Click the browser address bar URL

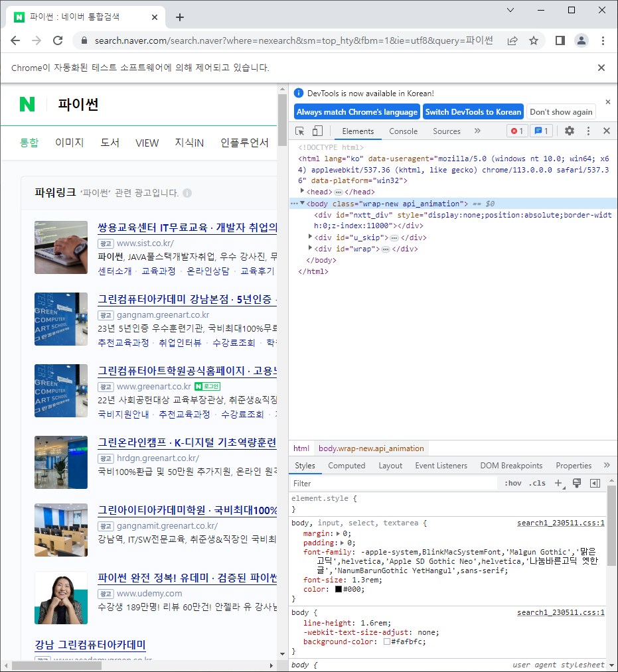click(294, 40)
